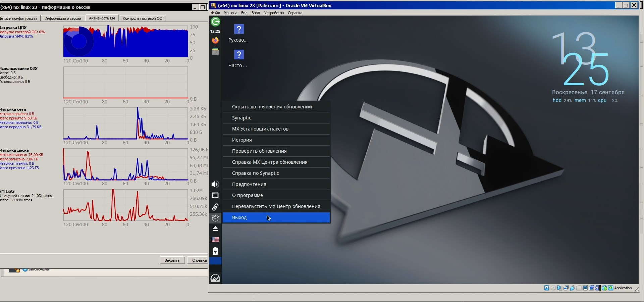Click the US flag keyboard layout icon
644x302 pixels.
215,240
